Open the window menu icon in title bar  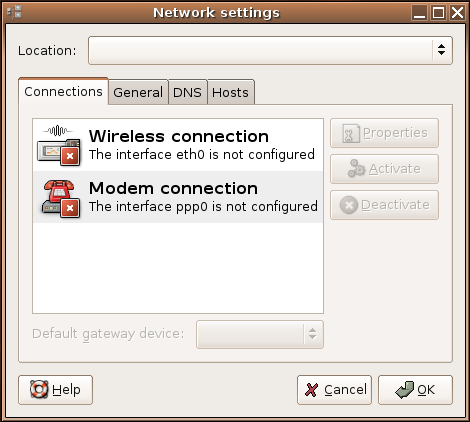[14, 12]
